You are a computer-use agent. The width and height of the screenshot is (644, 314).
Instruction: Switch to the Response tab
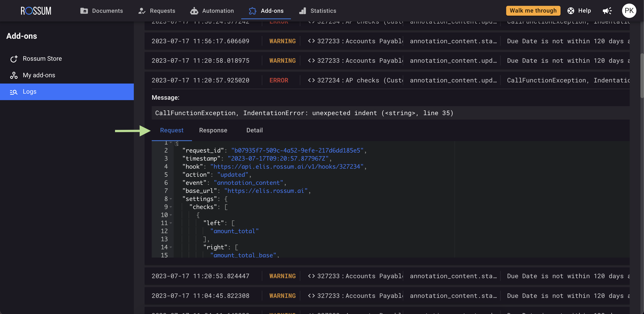213,130
